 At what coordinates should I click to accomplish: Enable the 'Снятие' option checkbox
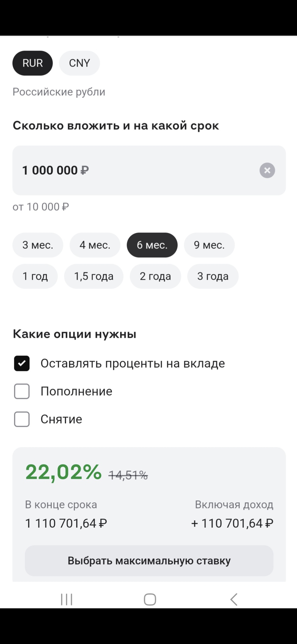tap(22, 419)
